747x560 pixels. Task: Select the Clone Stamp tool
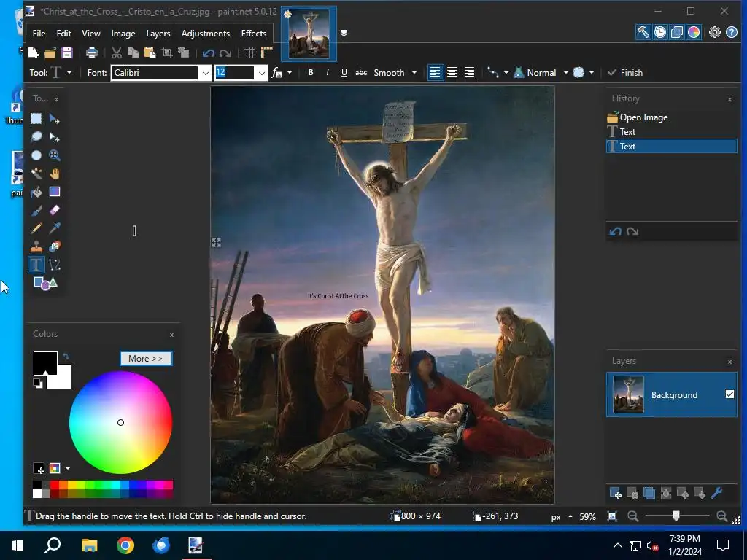coord(36,246)
